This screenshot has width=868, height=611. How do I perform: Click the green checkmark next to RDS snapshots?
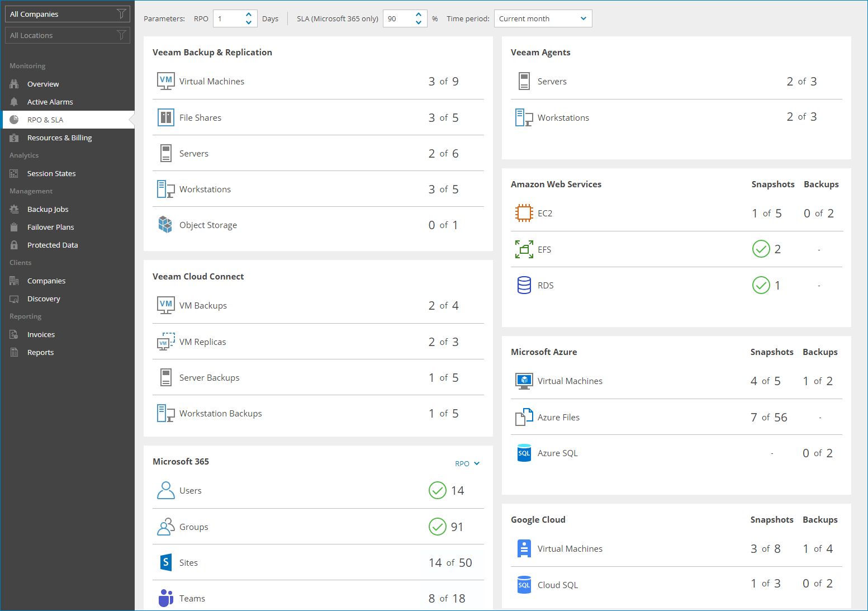click(761, 285)
